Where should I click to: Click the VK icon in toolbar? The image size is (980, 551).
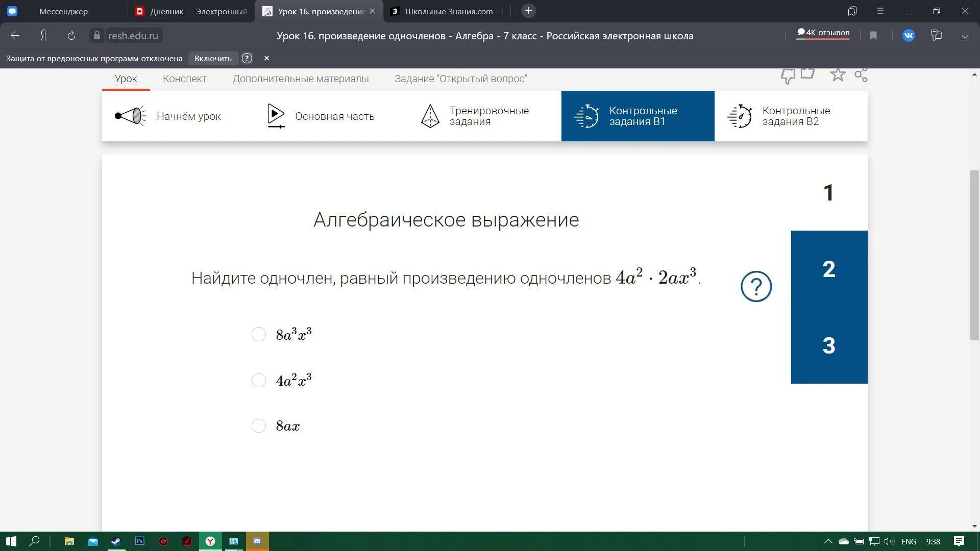coord(909,36)
